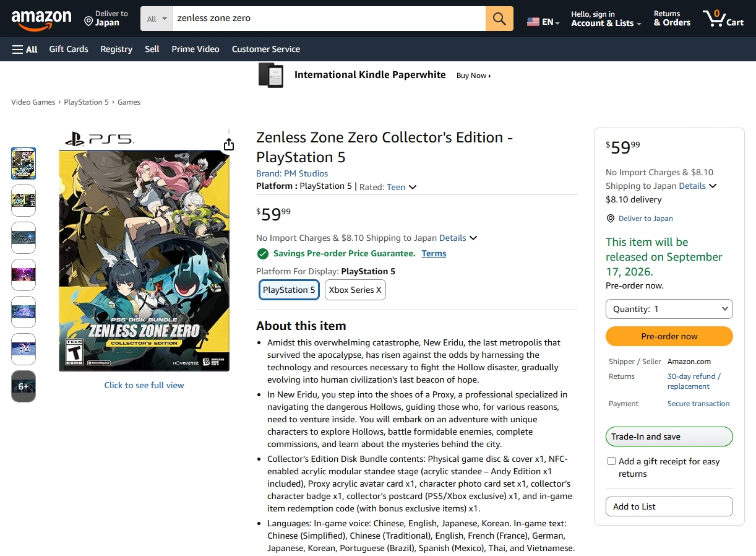Check the gift receipt checkbox
This screenshot has width=756, height=556.
point(611,461)
